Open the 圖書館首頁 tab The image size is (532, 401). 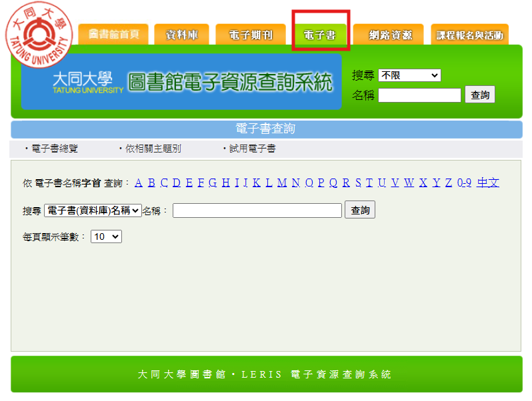pos(113,34)
